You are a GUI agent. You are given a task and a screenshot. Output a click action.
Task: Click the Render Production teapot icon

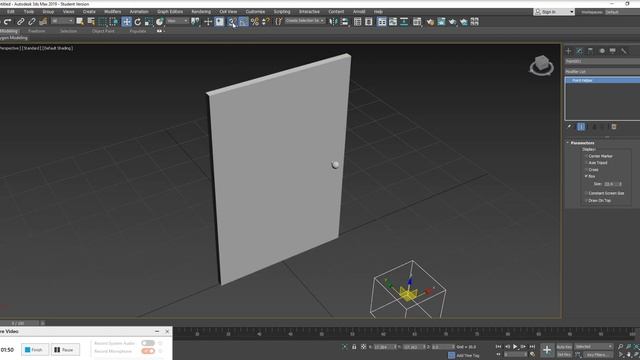[452, 21]
